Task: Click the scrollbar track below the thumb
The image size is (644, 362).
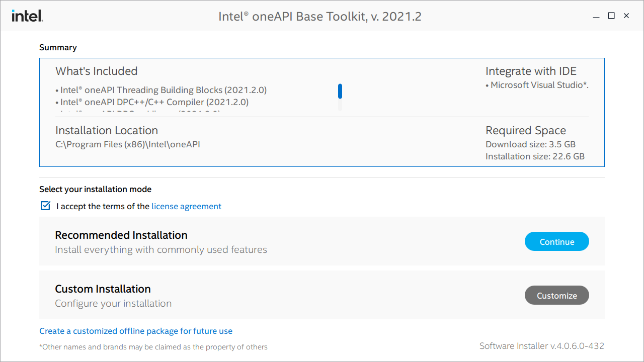Action: click(x=340, y=106)
